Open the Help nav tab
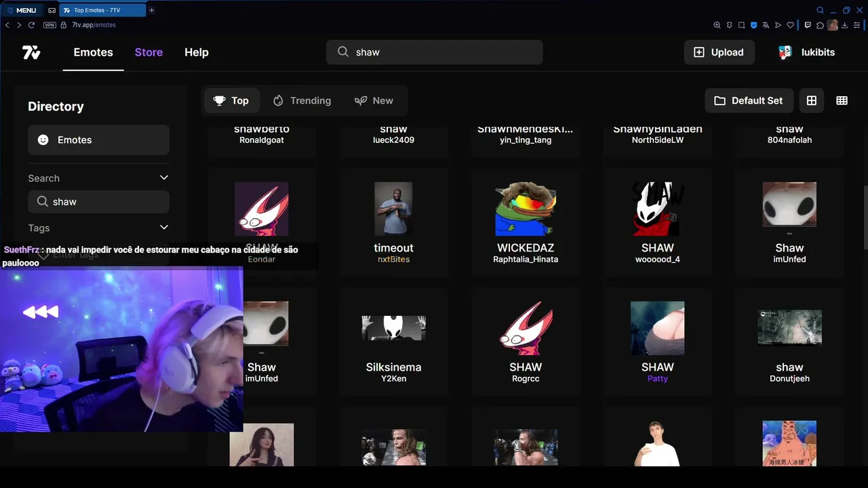 point(197,52)
